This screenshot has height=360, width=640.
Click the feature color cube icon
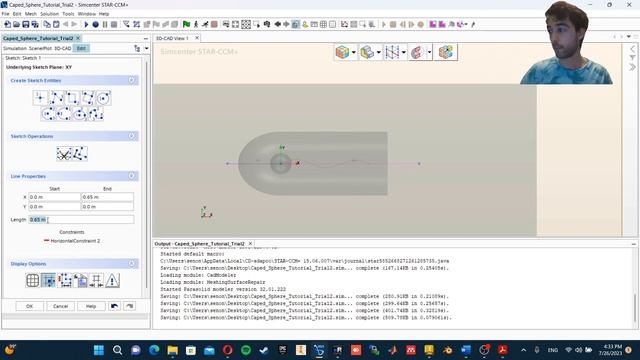446,52
